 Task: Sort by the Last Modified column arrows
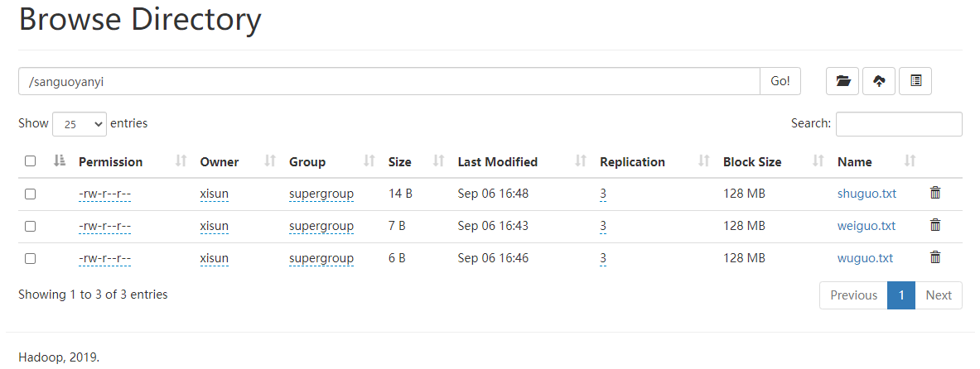point(581,161)
